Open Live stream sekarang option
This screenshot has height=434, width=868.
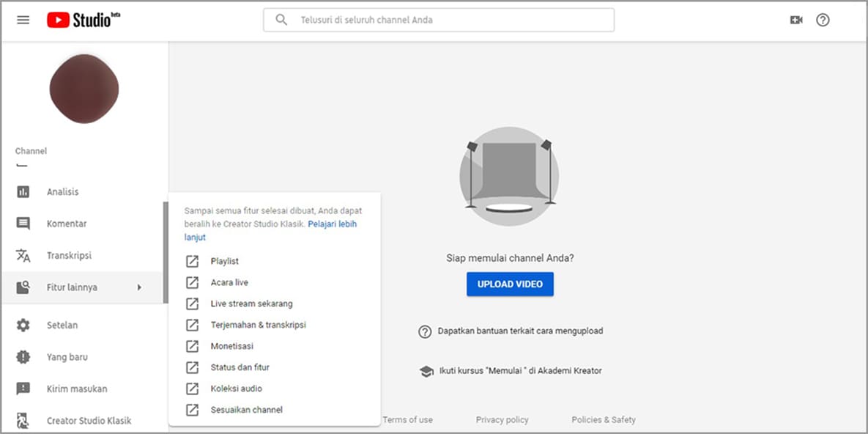click(251, 304)
